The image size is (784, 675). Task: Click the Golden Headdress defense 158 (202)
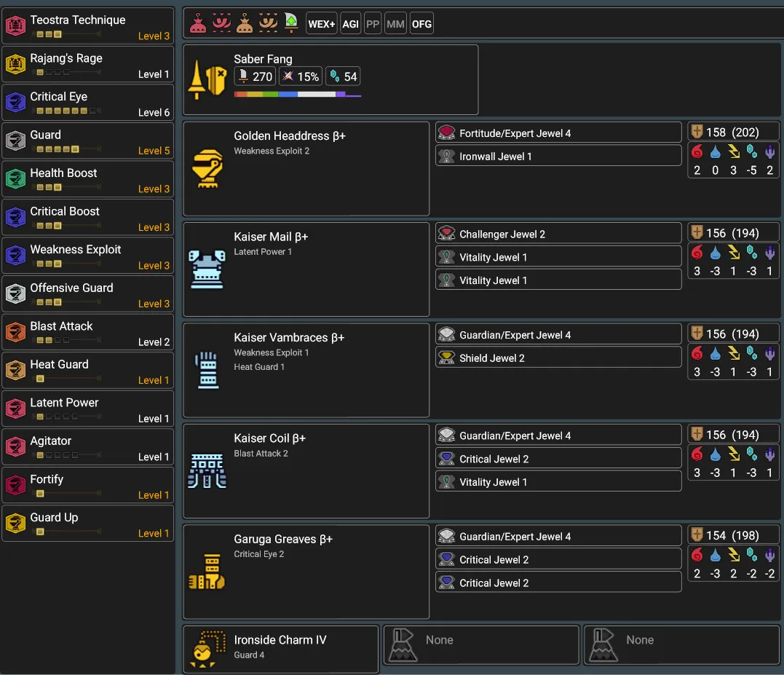tap(733, 132)
